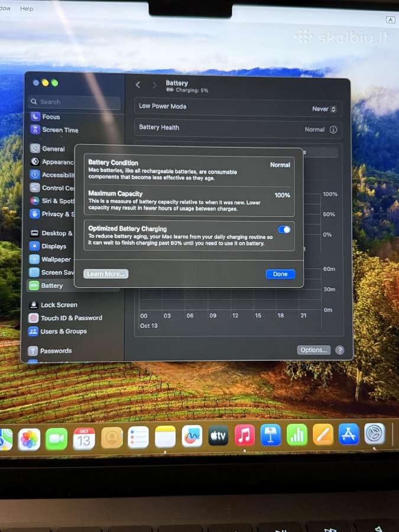Click the question mark help button
399x532 pixels.
pos(340,350)
